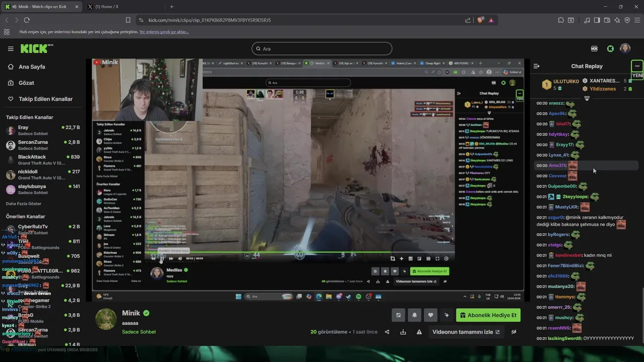Expand the gifter leaderboard chevron

click(587, 99)
